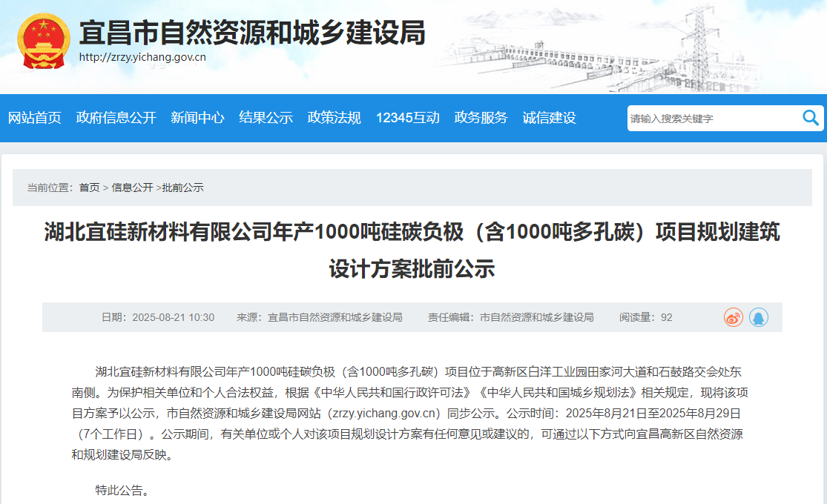This screenshot has height=504, width=827.
Task: Go to 新闻中心 section
Action: tap(197, 118)
